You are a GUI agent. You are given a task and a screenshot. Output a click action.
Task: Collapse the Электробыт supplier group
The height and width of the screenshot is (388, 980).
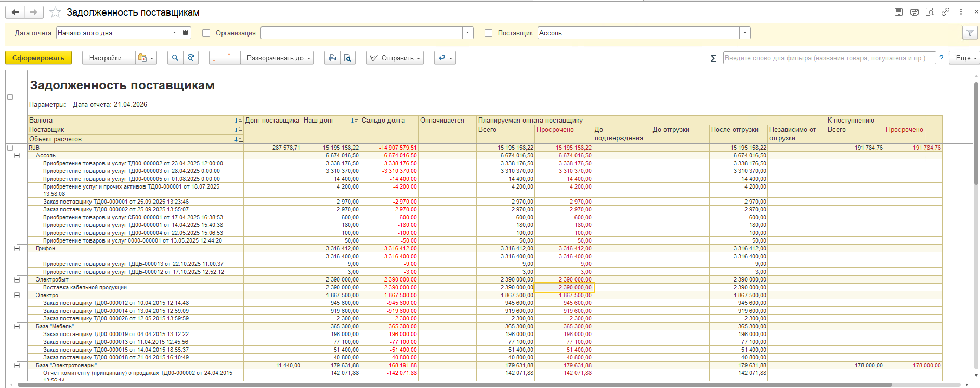point(17,279)
